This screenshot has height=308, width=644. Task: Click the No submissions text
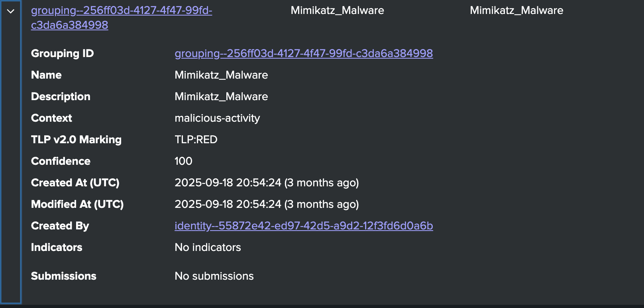(x=214, y=276)
